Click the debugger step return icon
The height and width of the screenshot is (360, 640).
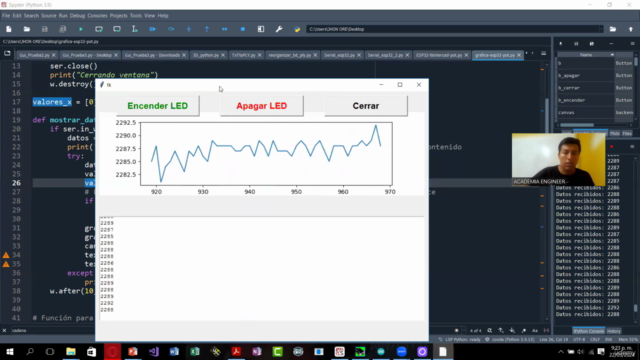click(207, 29)
